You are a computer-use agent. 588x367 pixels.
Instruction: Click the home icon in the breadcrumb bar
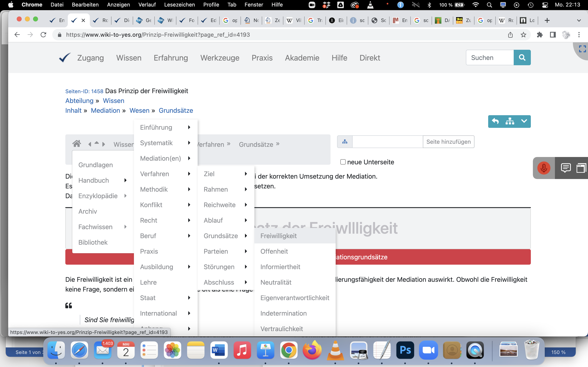[x=77, y=144]
